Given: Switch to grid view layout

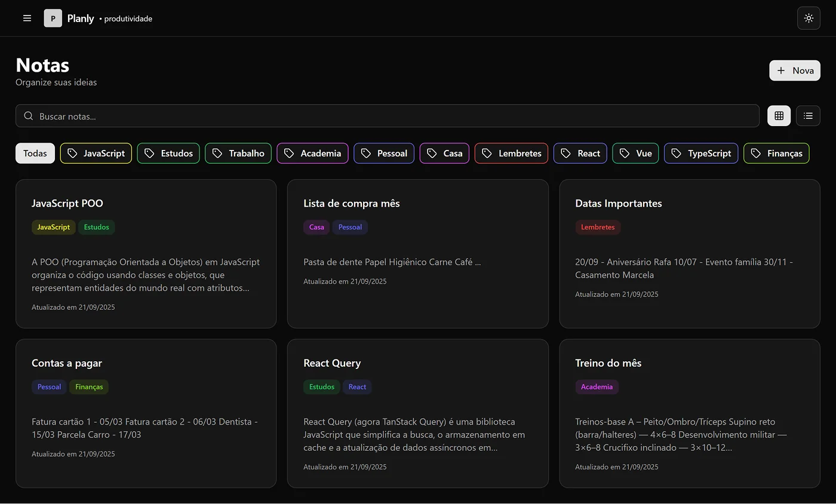Looking at the screenshot, I should 779,115.
